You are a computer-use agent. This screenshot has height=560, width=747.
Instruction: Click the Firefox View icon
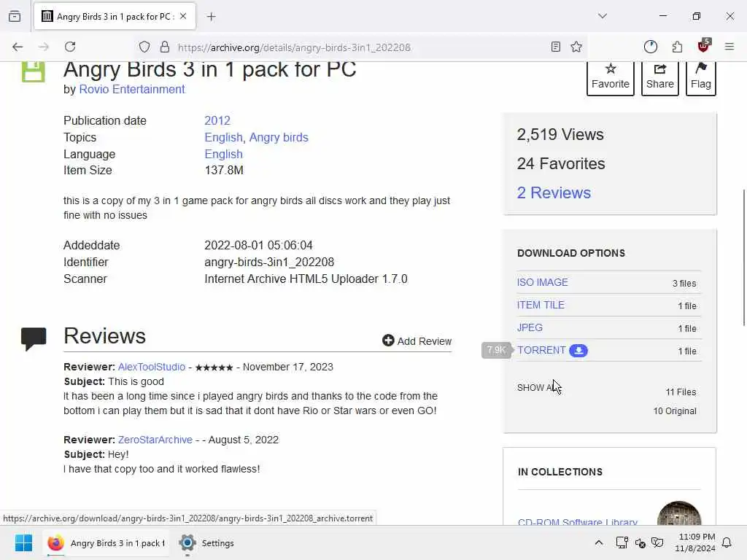tap(15, 16)
